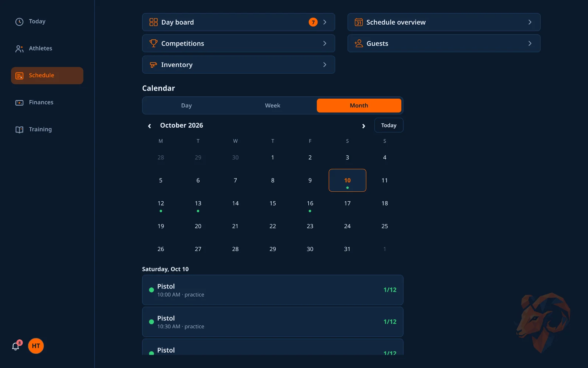Click the Athletes people icon
The height and width of the screenshot is (368, 588).
19,49
